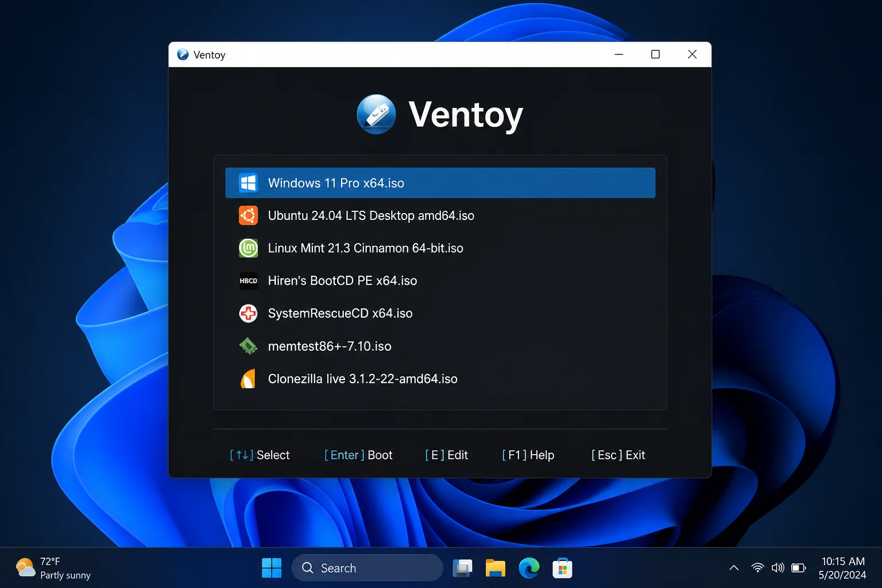Click the Ventoy icon in the title bar
This screenshot has width=882, height=588.
tap(183, 55)
